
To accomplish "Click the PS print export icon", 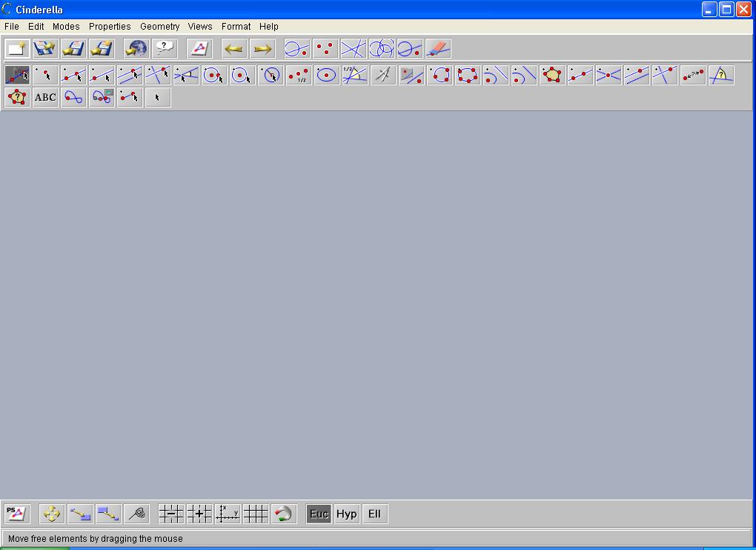I will click(17, 514).
